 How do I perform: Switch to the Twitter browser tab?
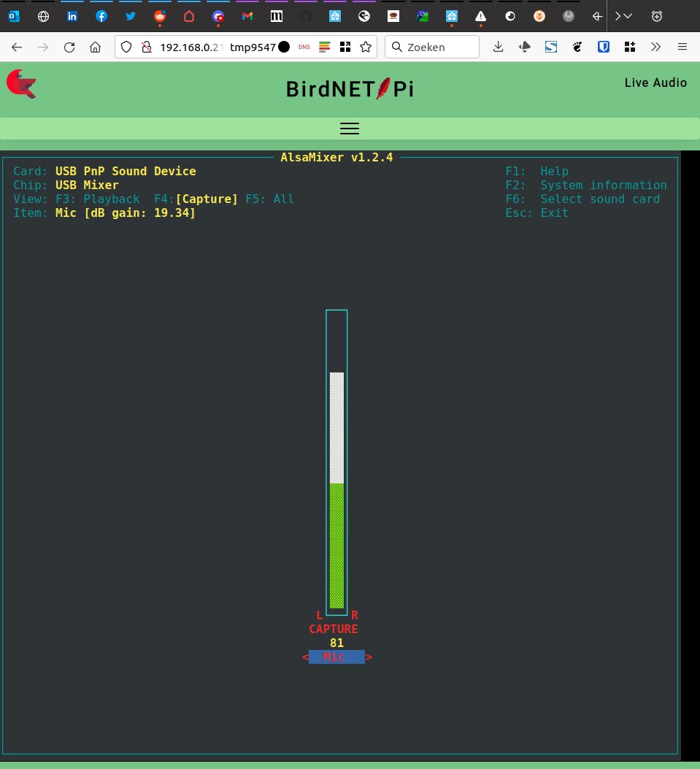click(131, 16)
